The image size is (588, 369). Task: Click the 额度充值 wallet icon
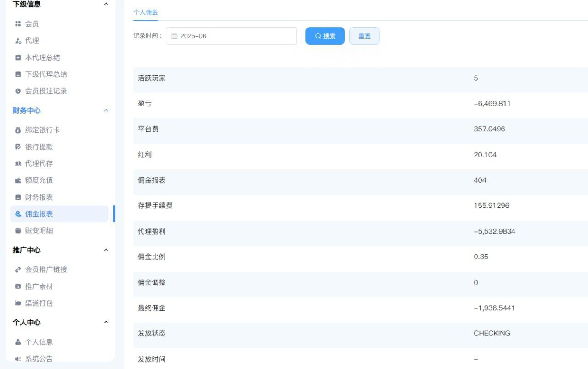[x=18, y=180]
